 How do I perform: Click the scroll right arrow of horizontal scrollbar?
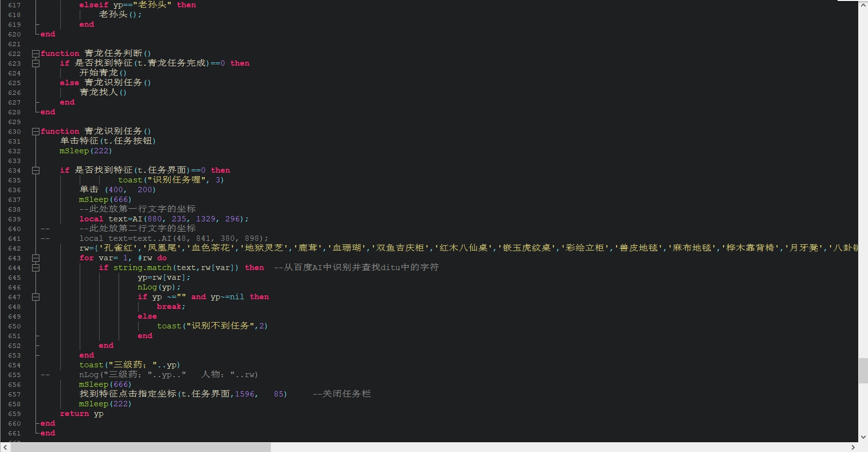[853, 447]
